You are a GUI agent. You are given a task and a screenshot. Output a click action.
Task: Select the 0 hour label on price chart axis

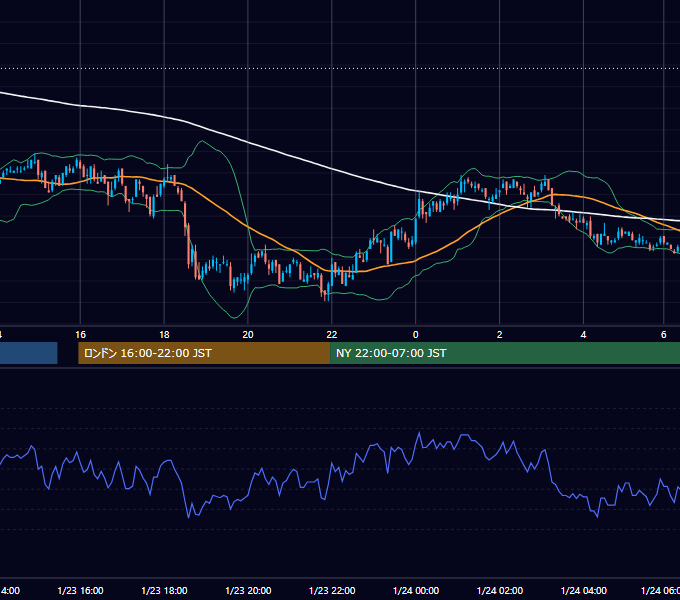click(x=415, y=335)
